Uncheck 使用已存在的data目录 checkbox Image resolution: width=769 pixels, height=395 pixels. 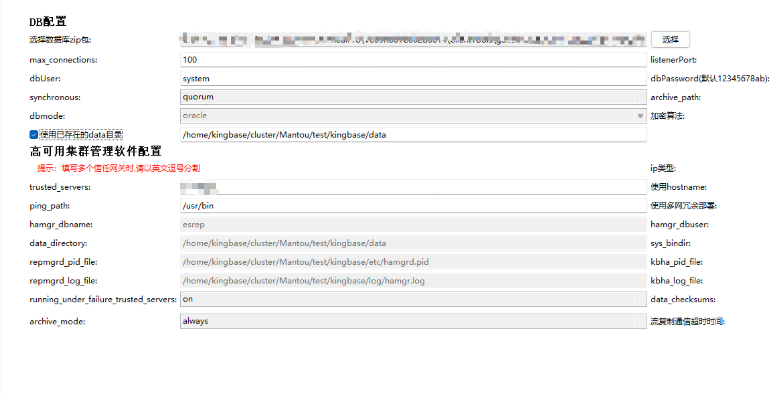pyautogui.click(x=34, y=134)
